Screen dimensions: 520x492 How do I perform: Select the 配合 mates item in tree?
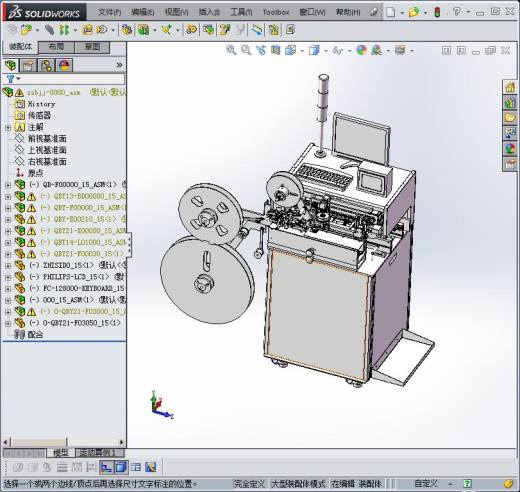[35, 335]
